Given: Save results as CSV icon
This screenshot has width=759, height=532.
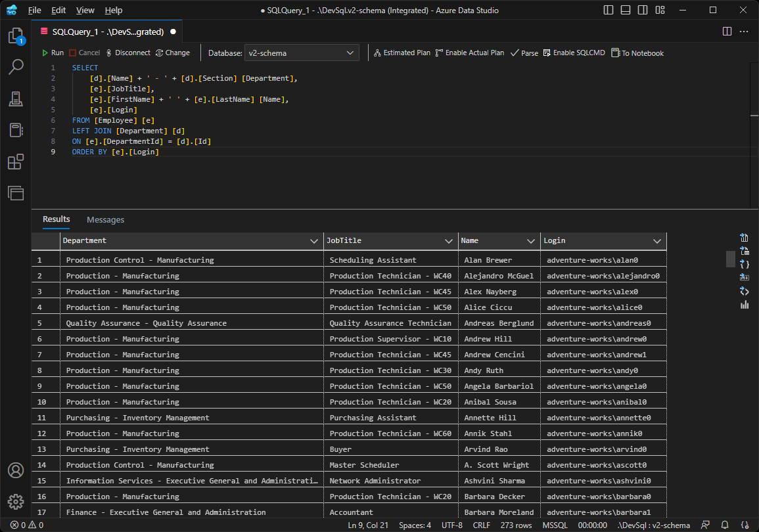Looking at the screenshot, I should coord(745,238).
